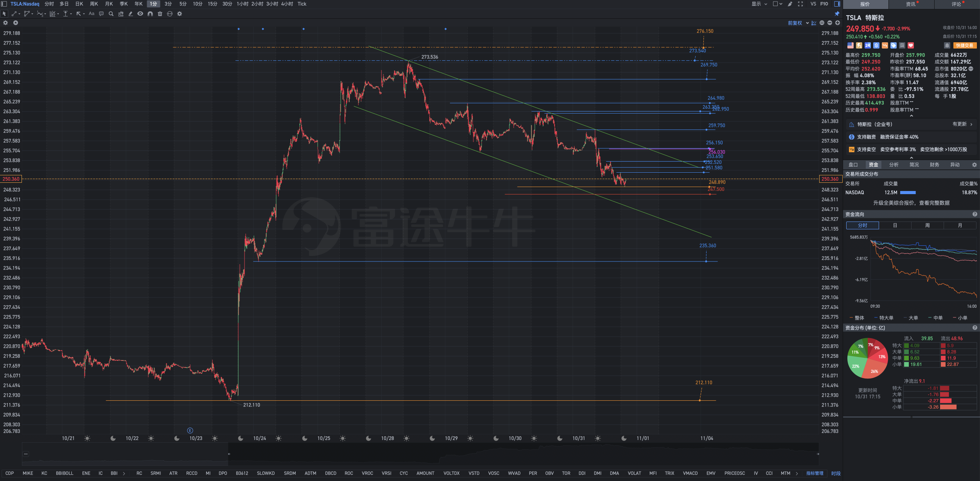Switch to 1小时 chart period
Viewport: 980px width, 481px height.
pyautogui.click(x=243, y=4)
